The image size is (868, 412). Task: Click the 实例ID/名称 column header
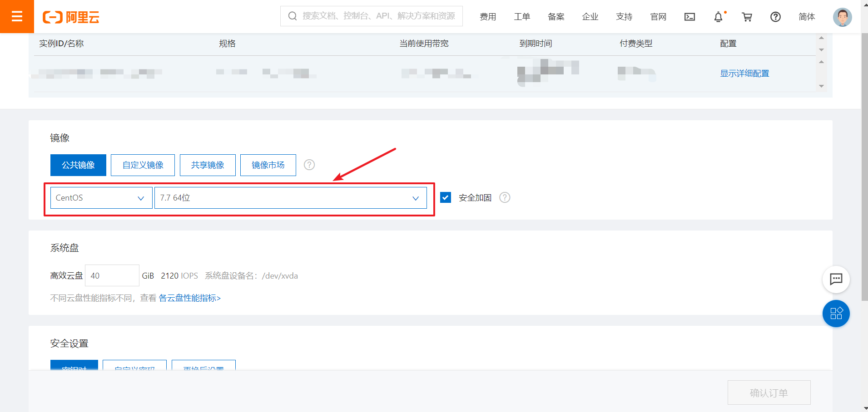(61, 44)
